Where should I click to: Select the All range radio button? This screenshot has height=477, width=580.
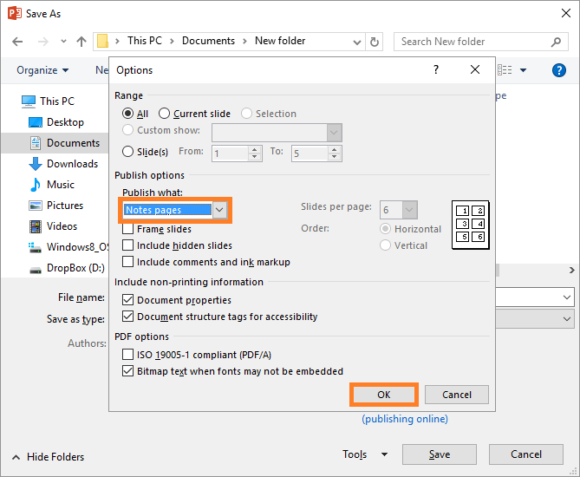point(128,114)
